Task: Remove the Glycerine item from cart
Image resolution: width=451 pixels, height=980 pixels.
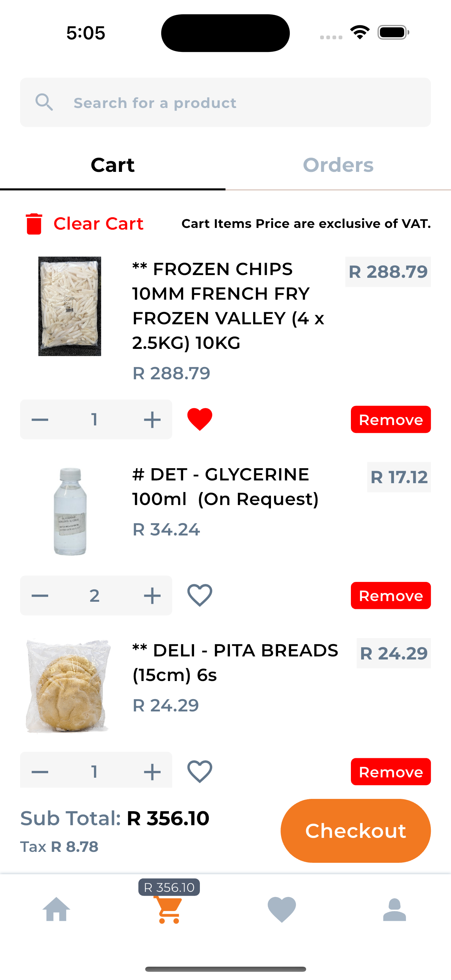Action: point(391,595)
